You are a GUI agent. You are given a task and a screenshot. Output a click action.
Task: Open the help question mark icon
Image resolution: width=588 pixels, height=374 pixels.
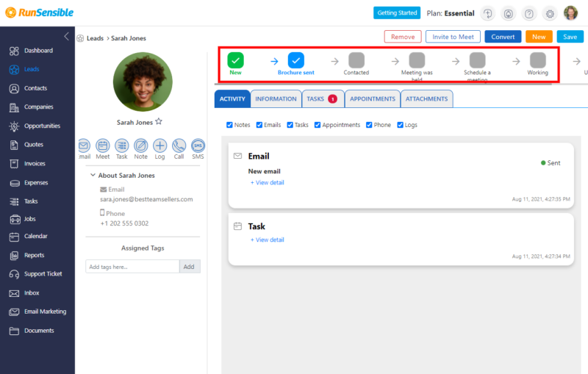coord(529,14)
